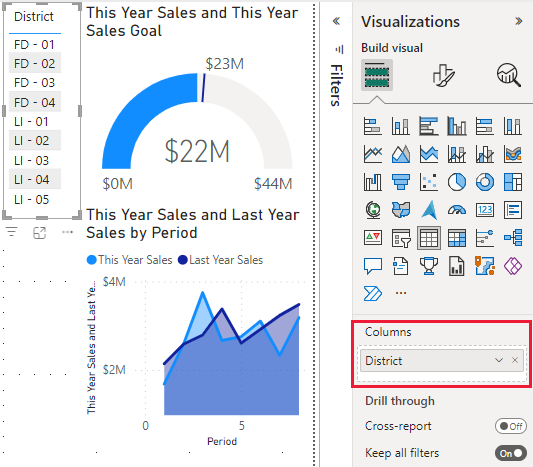Select Line and stacked column chart visual
The width and height of the screenshot is (533, 467).
[457, 154]
